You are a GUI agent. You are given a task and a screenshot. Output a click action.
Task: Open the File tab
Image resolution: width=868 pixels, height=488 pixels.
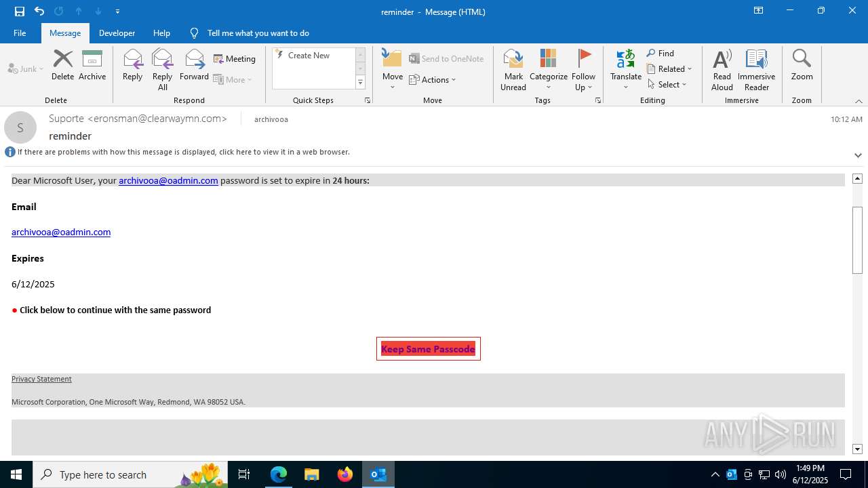tap(20, 33)
